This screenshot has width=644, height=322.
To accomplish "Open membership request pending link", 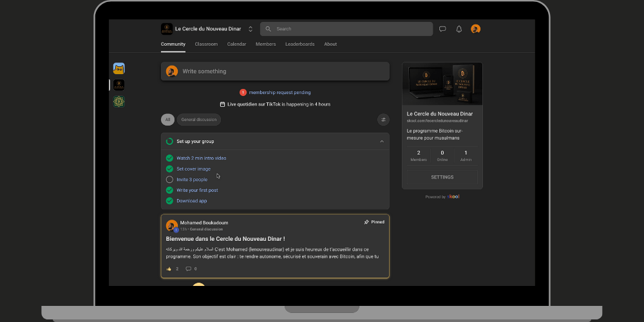I will pyautogui.click(x=279, y=92).
